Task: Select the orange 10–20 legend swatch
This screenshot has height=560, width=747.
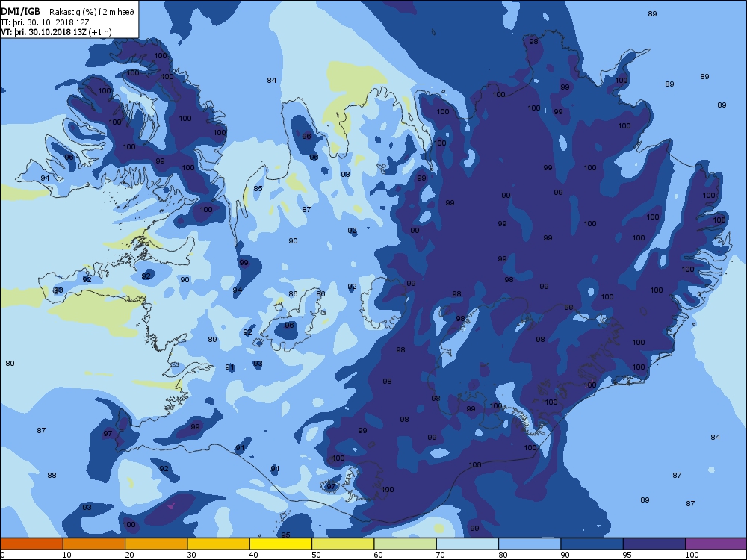Action: point(94,544)
